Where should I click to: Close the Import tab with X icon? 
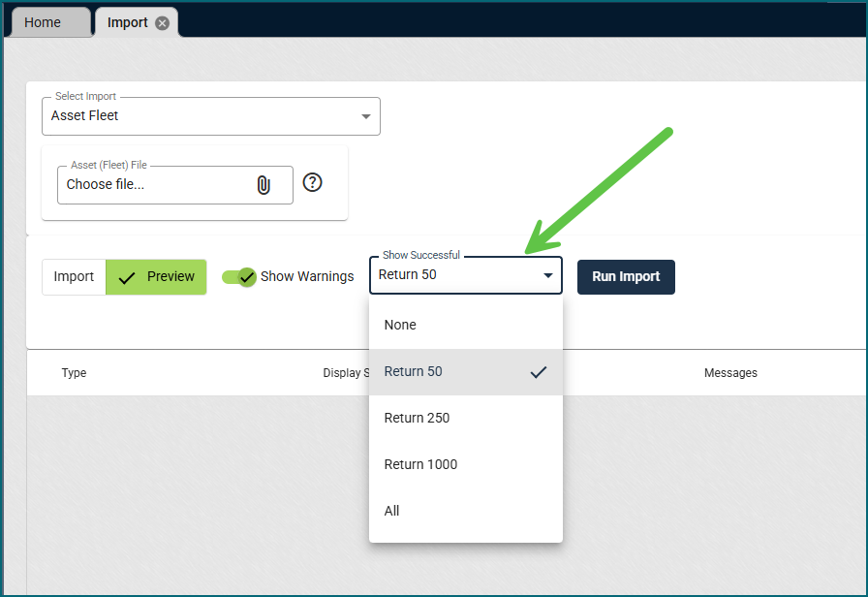coord(162,23)
